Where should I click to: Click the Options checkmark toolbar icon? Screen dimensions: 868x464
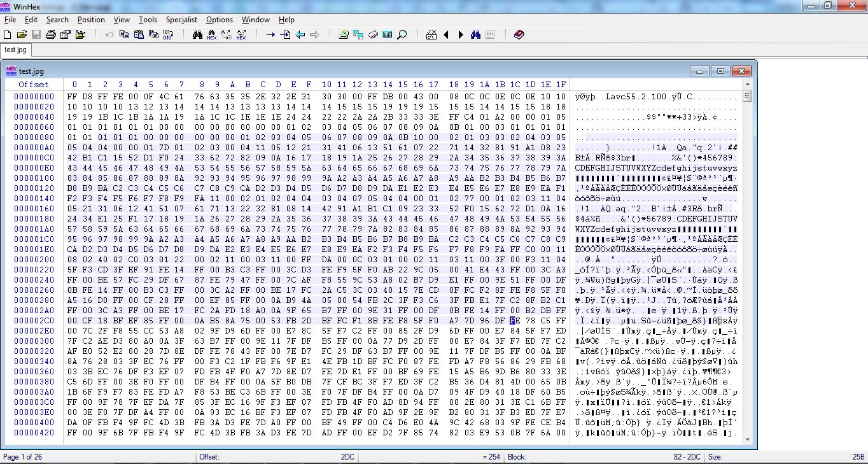point(431,34)
